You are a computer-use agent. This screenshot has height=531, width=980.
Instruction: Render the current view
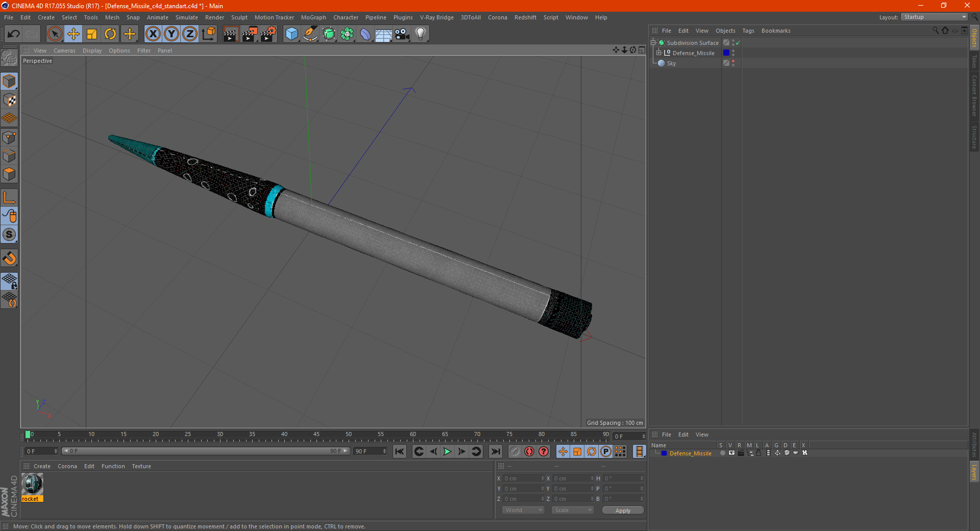tap(231, 34)
